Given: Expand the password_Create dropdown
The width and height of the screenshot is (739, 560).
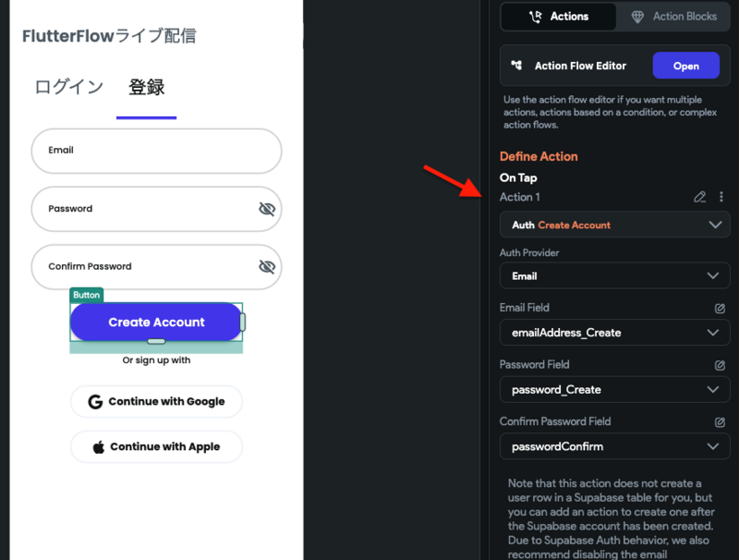Looking at the screenshot, I should pos(614,389).
